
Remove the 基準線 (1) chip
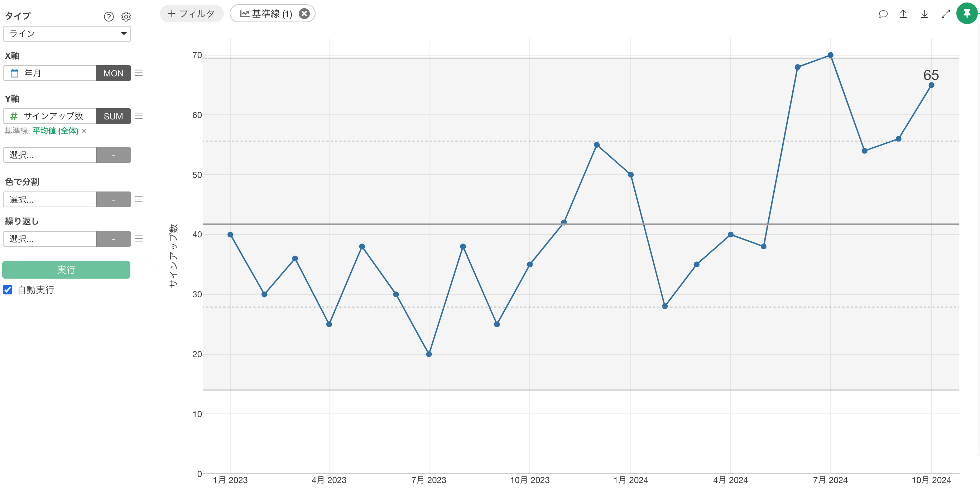click(304, 14)
